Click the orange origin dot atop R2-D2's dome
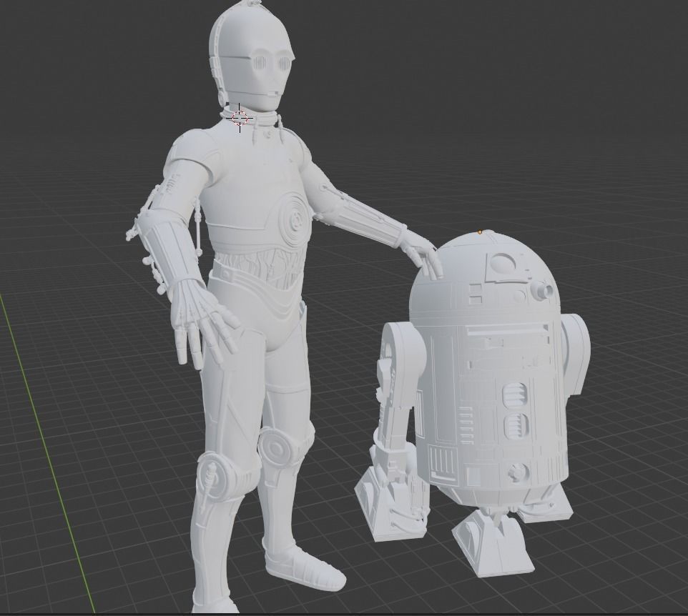688x616 pixels. pyautogui.click(x=480, y=232)
